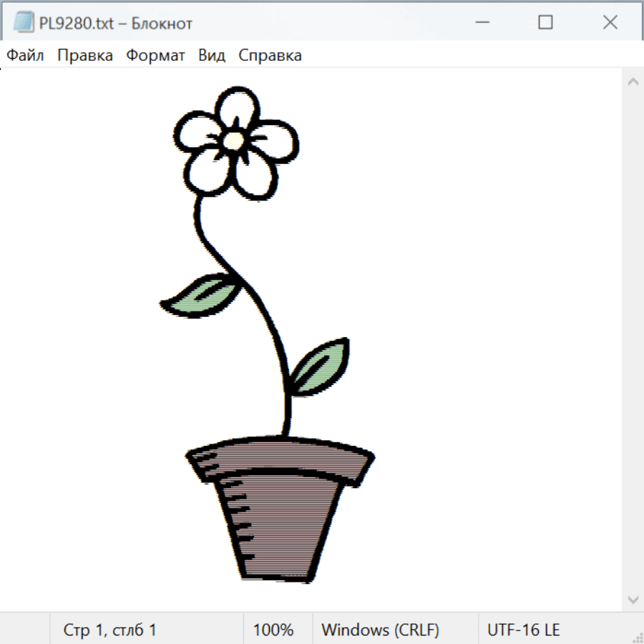Open the Справка menu
The image size is (644, 644).
point(270,56)
